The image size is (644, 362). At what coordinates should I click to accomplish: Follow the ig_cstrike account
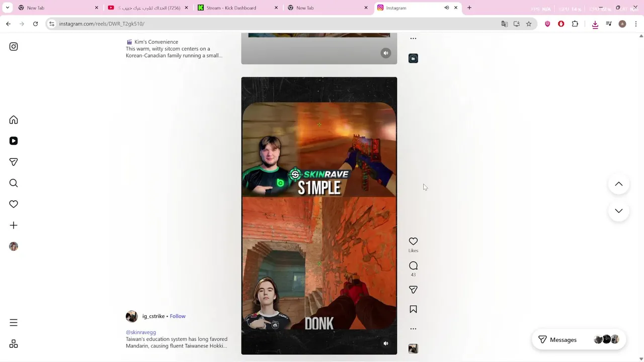pos(178,316)
